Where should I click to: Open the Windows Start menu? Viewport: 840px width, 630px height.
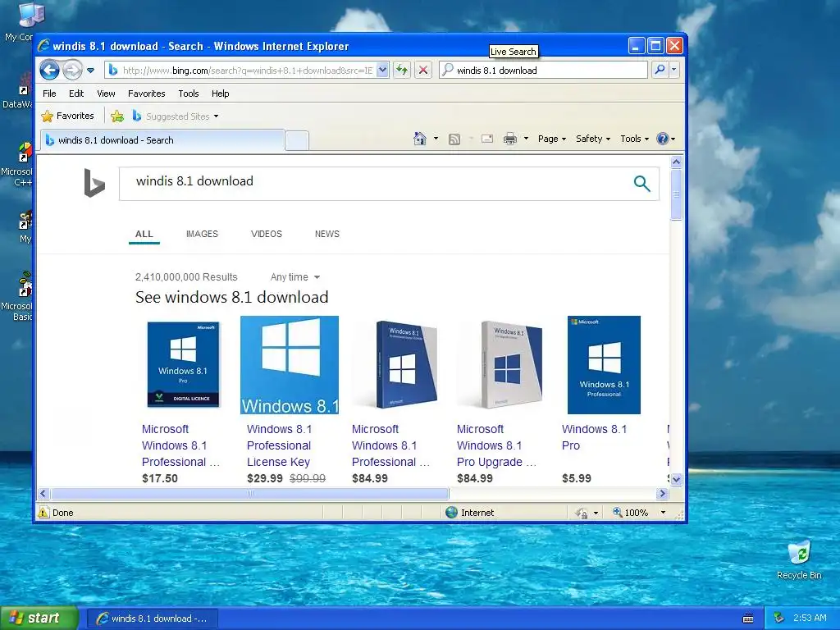click(39, 619)
